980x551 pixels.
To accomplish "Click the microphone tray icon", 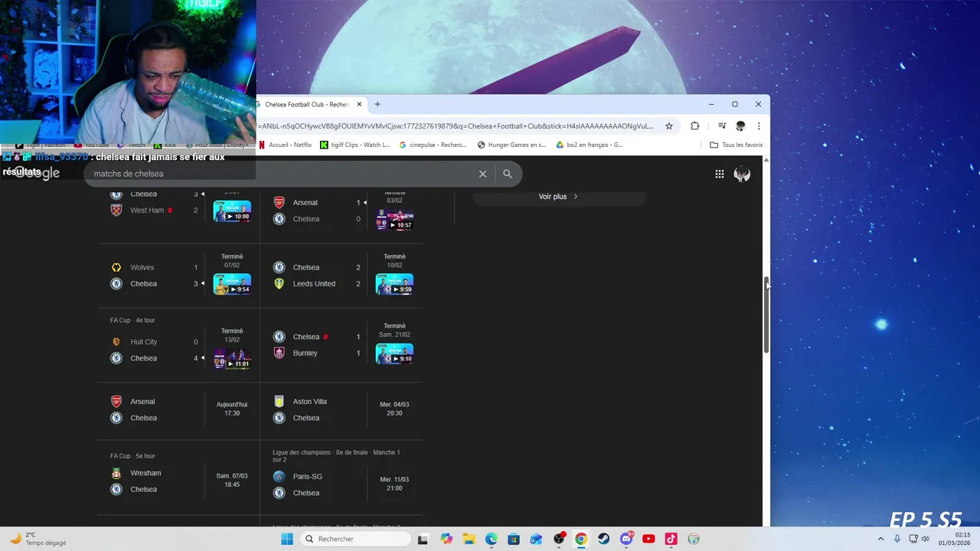I will 897,539.
